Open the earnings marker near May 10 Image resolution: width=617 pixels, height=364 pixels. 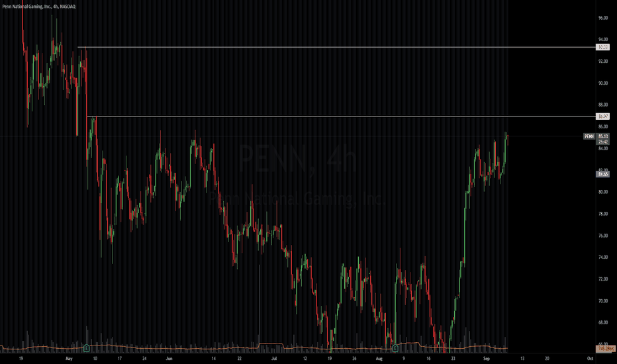tap(87, 348)
